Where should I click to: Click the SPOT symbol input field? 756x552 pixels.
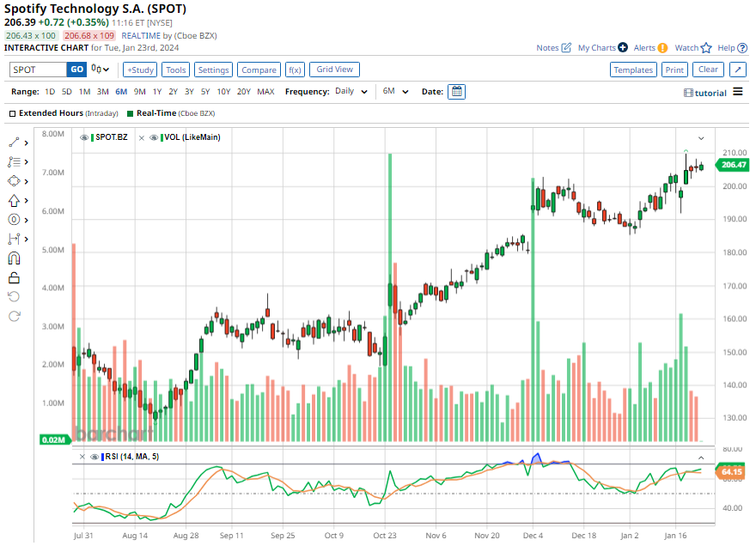[37, 70]
